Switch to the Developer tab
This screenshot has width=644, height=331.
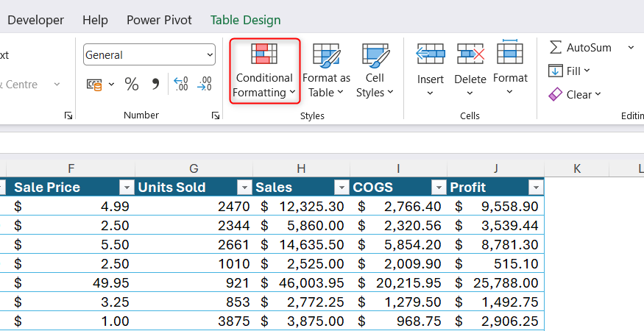coord(36,20)
